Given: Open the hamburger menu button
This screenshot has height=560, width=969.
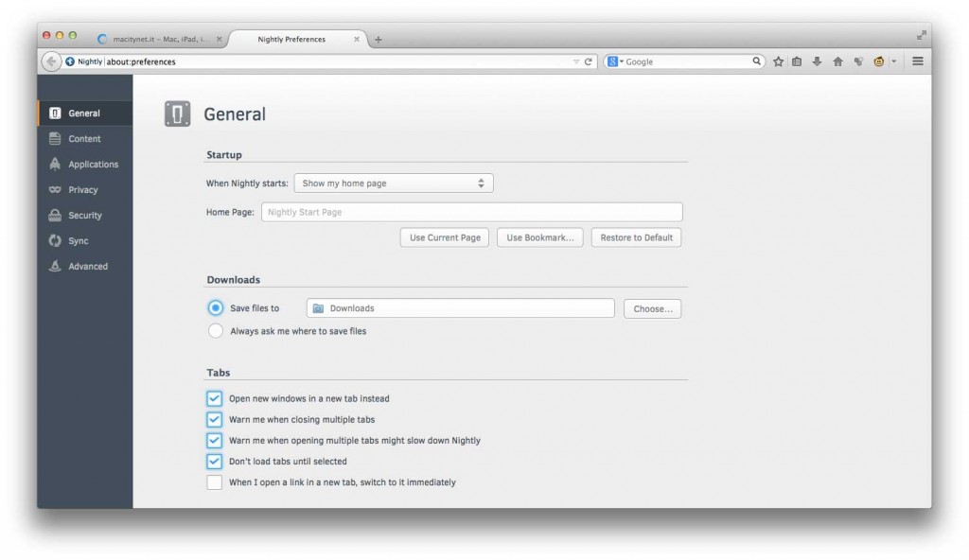Looking at the screenshot, I should tap(918, 61).
